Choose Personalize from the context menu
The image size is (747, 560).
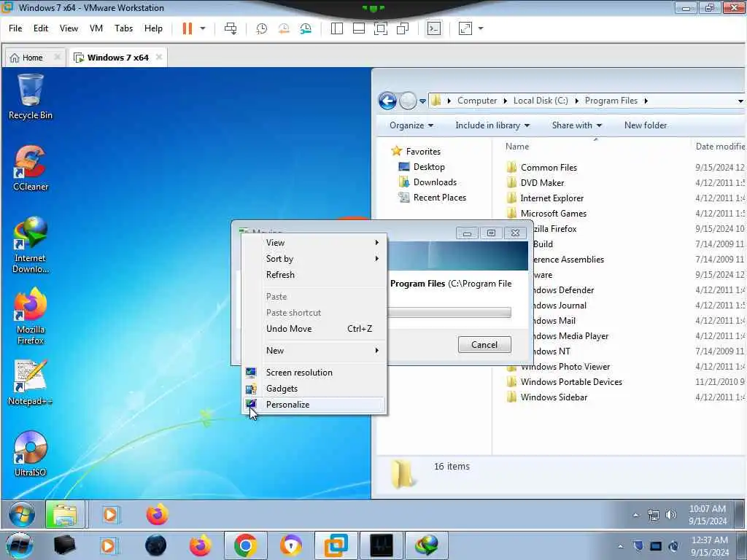click(315, 405)
